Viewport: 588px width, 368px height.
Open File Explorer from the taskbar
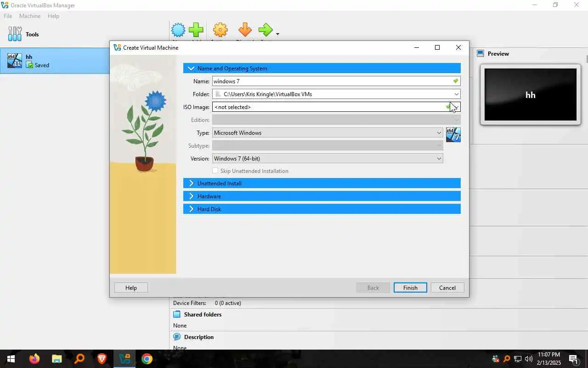coord(57,359)
